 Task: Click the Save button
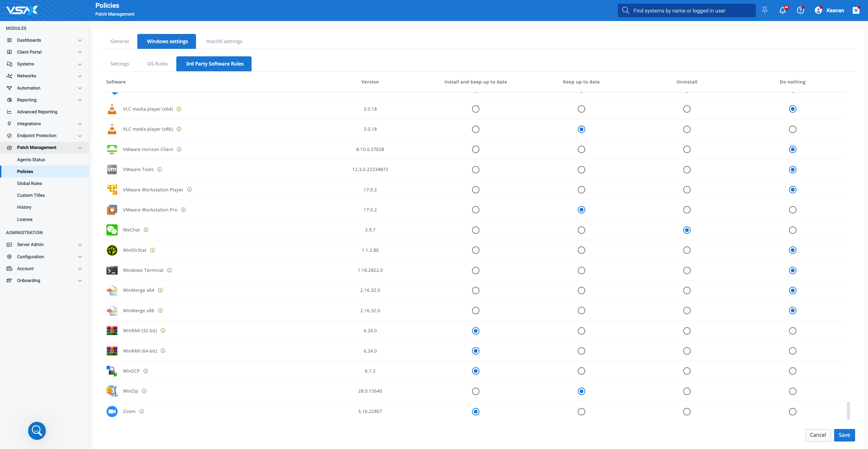(844, 435)
